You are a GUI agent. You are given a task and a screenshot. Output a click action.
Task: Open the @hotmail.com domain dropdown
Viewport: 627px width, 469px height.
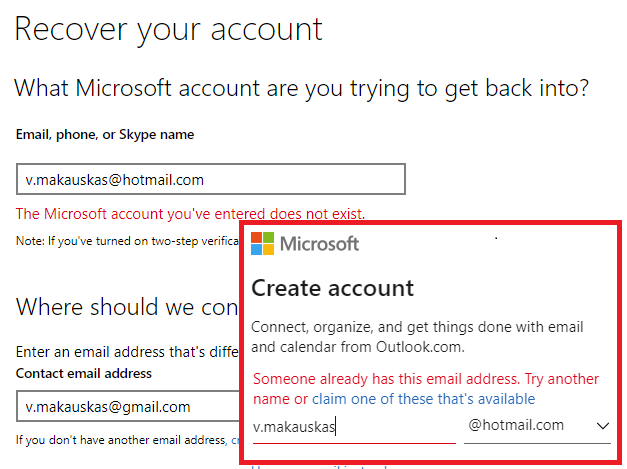(537, 426)
